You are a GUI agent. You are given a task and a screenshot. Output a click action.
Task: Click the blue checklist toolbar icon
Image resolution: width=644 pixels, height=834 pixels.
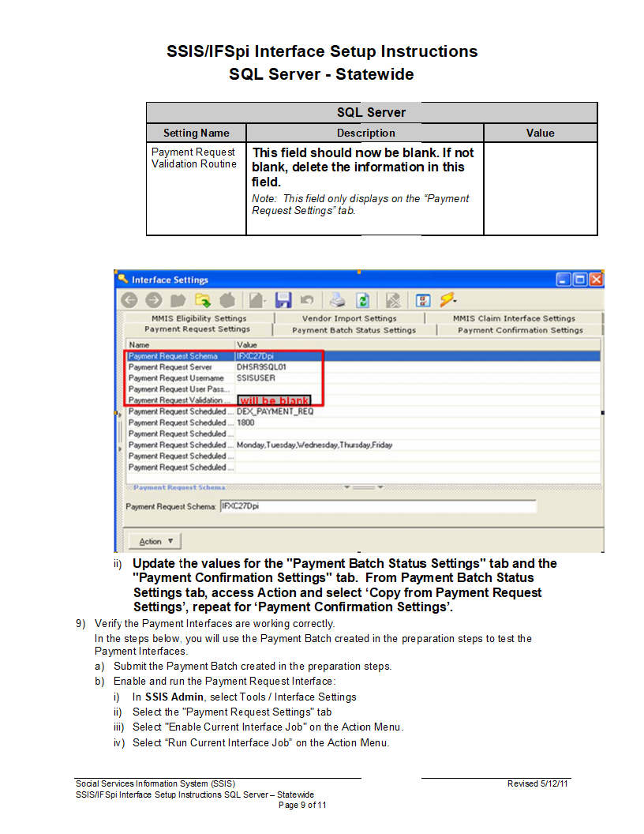coord(423,301)
